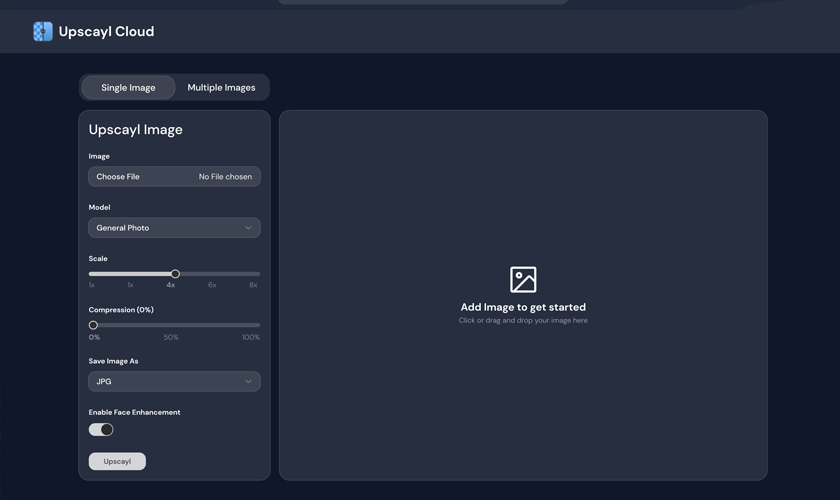Click the 'Upscayl Image' panel heading
840x500 pixels.
[x=136, y=130]
